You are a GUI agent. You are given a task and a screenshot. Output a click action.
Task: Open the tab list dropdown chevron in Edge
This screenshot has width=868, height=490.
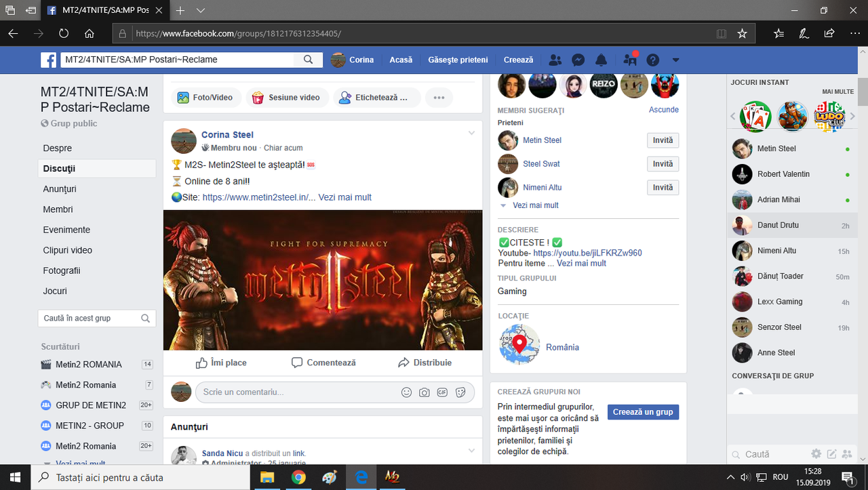click(201, 11)
